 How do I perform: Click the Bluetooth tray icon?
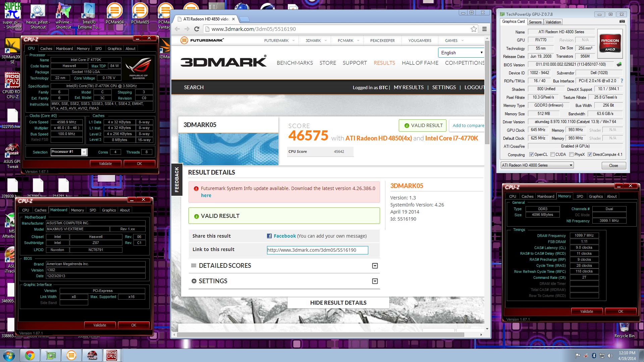click(x=594, y=355)
